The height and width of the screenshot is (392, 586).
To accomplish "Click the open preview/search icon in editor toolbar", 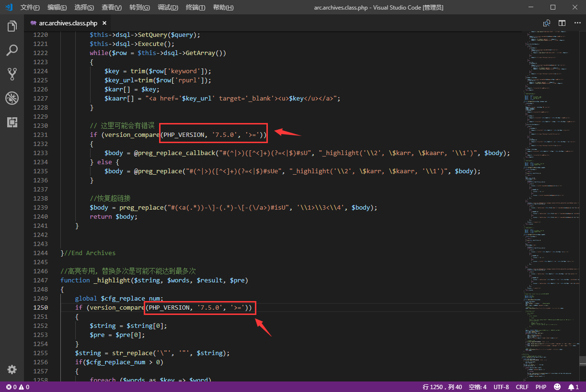I will coord(547,23).
